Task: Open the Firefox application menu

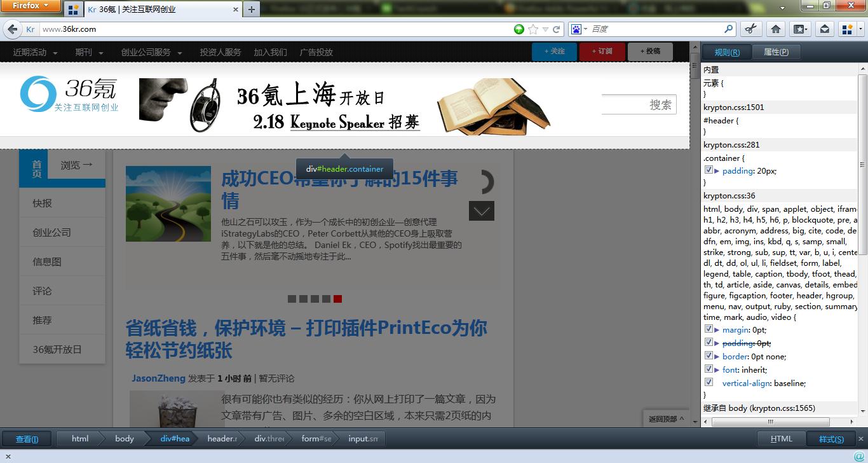Action: point(31,6)
